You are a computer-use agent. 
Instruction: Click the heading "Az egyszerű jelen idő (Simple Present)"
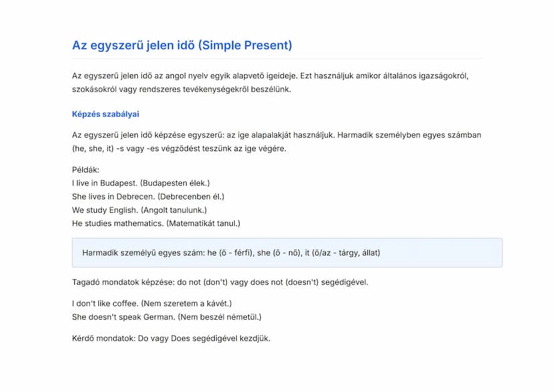click(x=182, y=45)
